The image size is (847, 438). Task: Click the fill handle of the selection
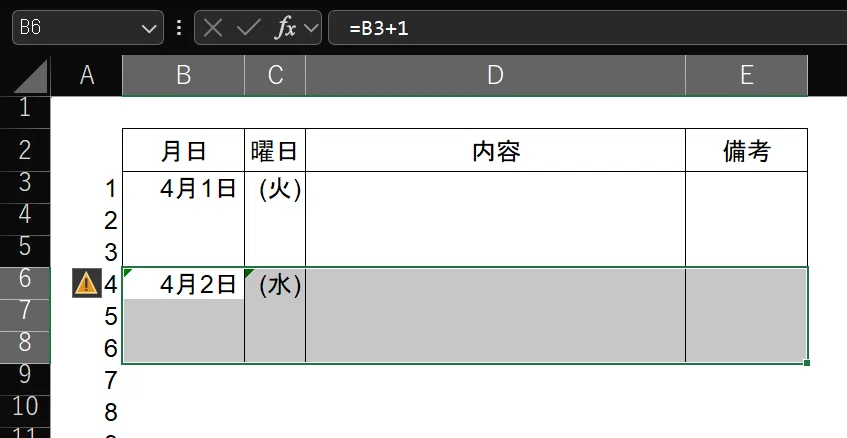[807, 363]
